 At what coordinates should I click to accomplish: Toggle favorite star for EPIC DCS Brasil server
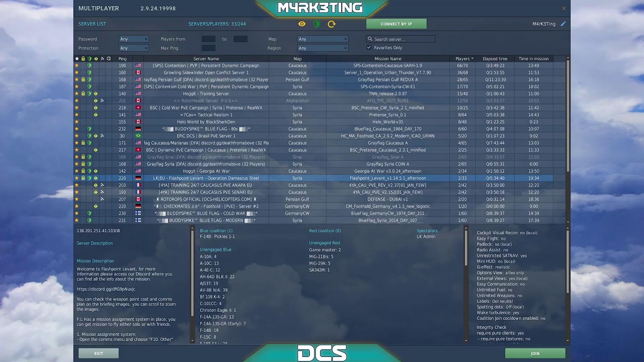pyautogui.click(x=77, y=136)
